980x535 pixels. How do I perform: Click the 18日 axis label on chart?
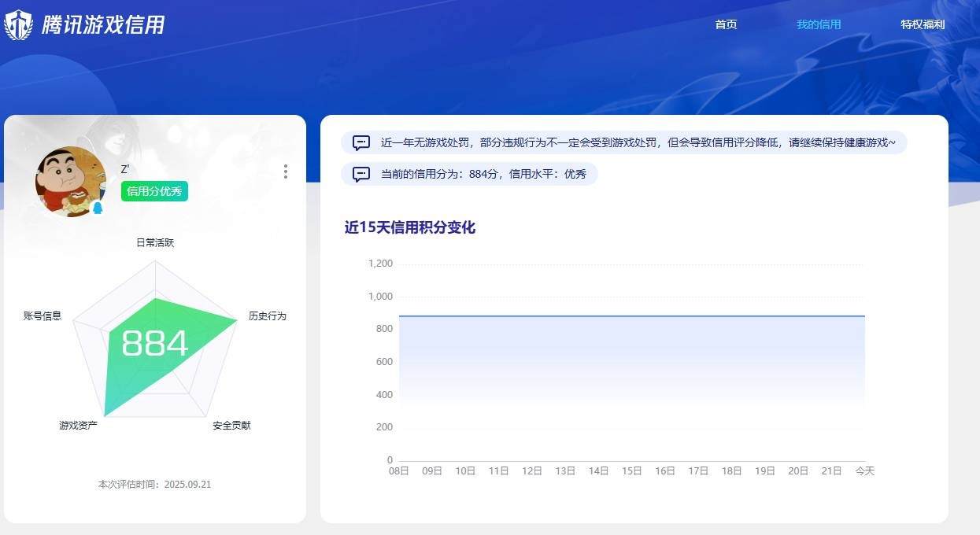pos(732,471)
